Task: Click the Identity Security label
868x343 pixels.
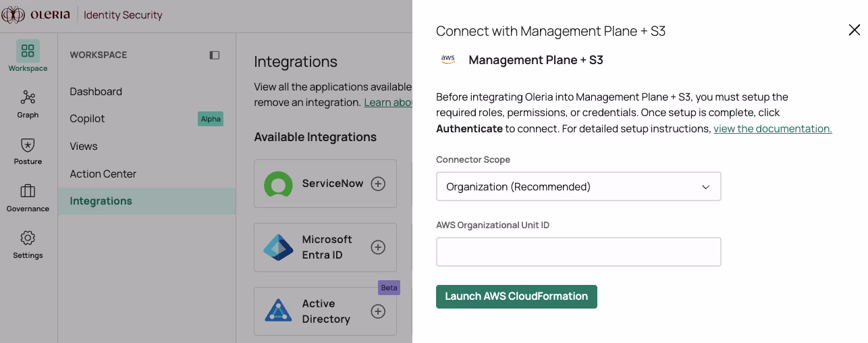Action: click(x=123, y=15)
